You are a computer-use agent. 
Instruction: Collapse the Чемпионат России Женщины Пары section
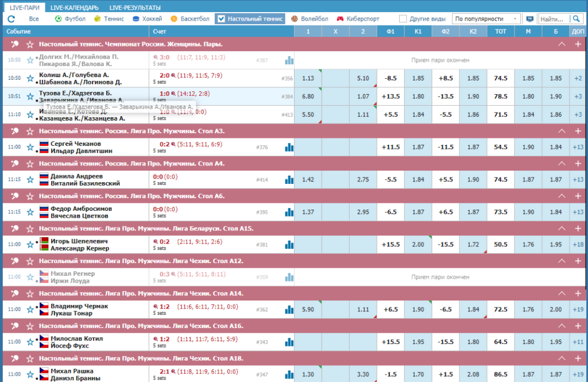pos(562,44)
